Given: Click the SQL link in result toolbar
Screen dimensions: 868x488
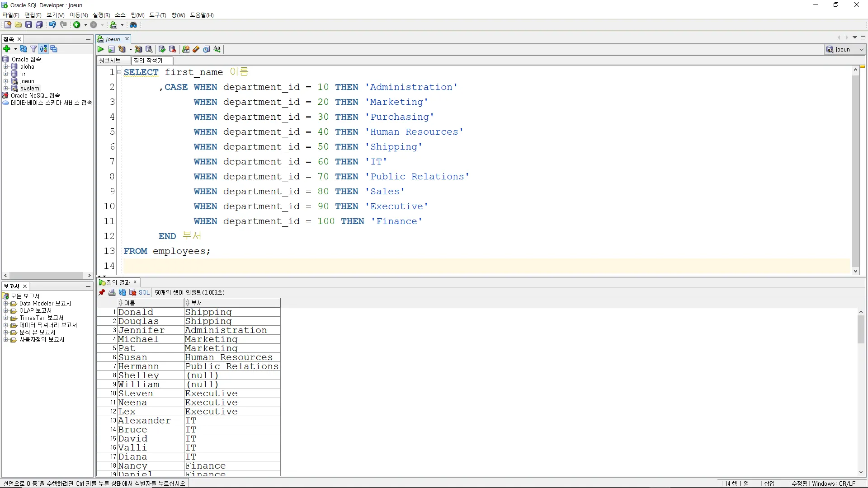Looking at the screenshot, I should 144,292.
